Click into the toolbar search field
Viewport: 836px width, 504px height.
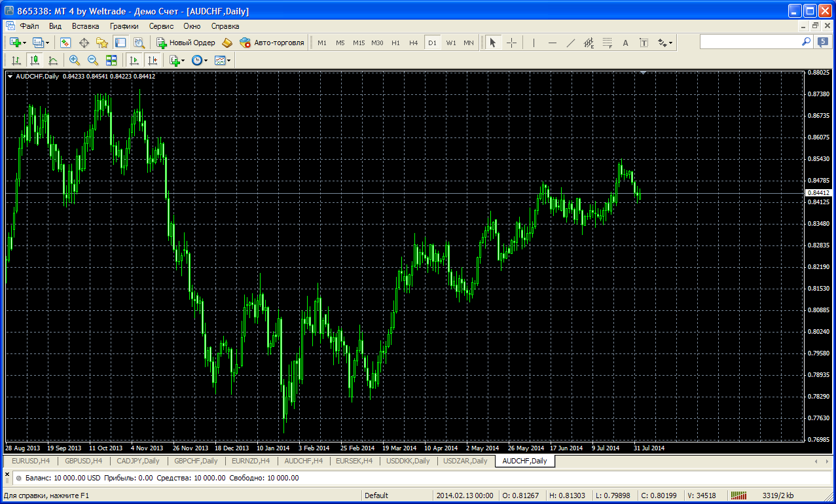click(x=750, y=41)
